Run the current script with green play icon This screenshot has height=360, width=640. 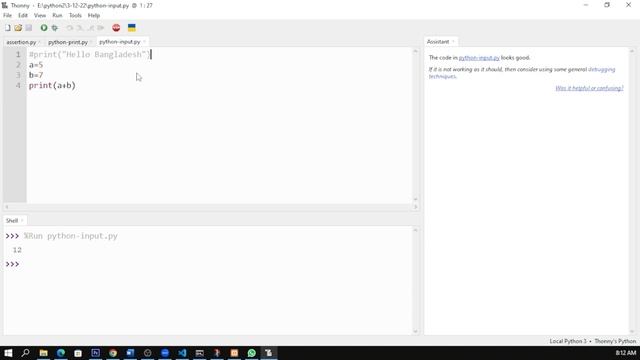pyautogui.click(x=44, y=28)
